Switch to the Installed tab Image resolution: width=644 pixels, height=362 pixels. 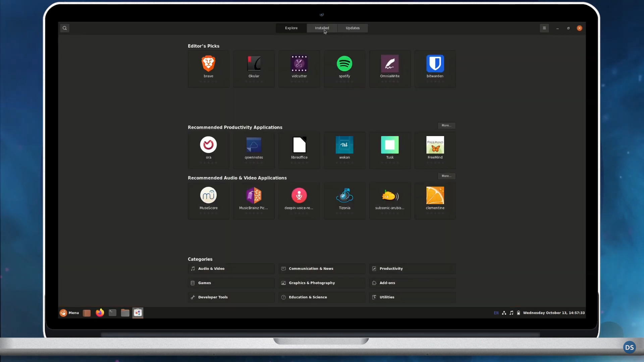[322, 28]
